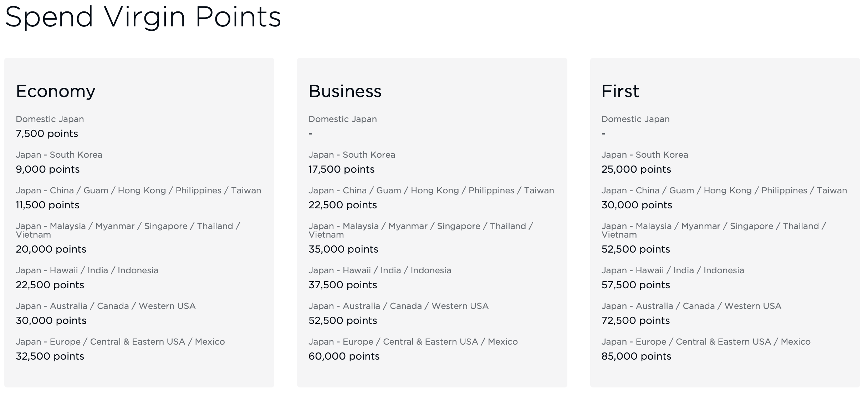Select the First card heading
868x396 pixels.
tap(620, 91)
